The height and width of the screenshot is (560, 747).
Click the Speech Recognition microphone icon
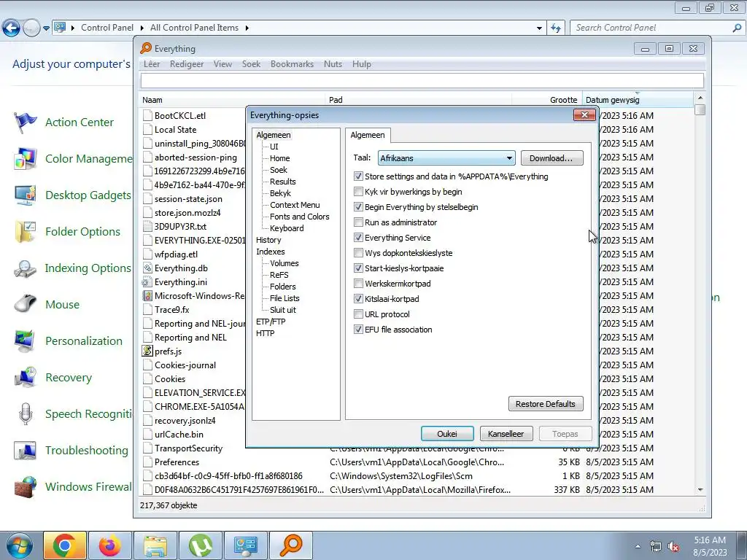[25, 414]
